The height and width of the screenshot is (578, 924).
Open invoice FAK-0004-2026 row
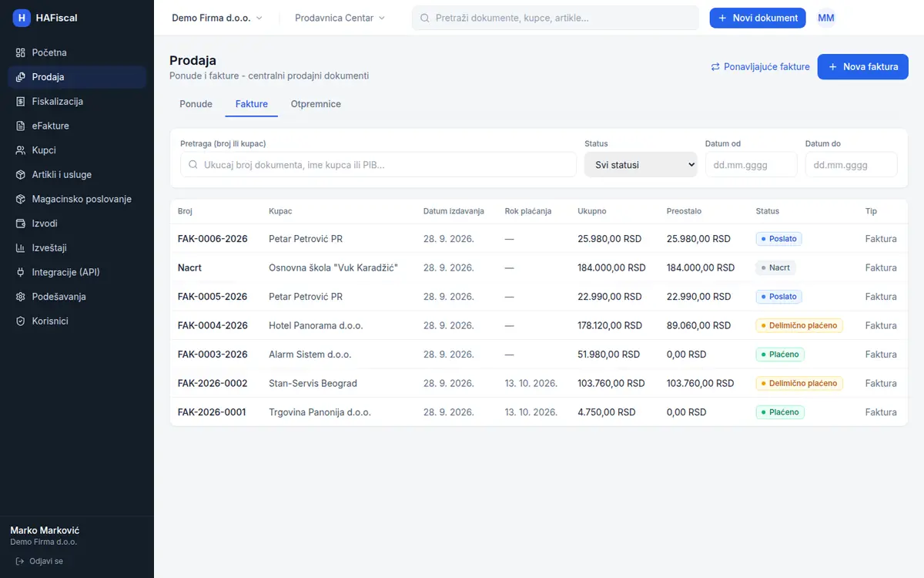[x=539, y=325]
